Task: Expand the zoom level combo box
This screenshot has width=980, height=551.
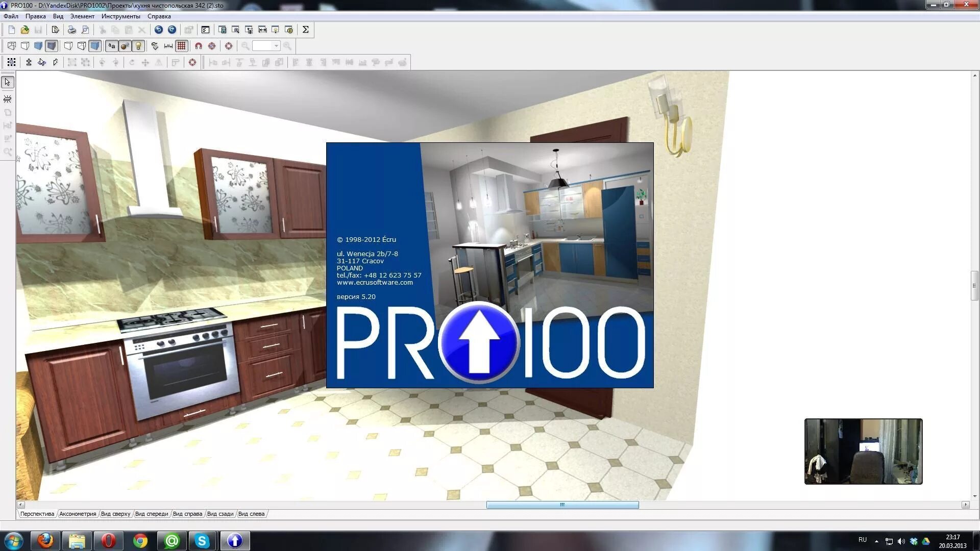Action: point(276,46)
